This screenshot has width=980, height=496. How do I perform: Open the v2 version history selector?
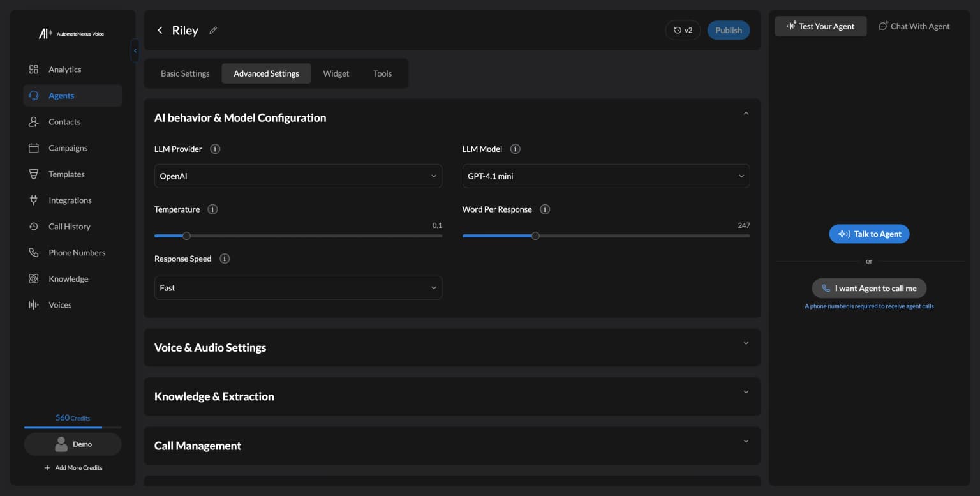click(x=683, y=30)
